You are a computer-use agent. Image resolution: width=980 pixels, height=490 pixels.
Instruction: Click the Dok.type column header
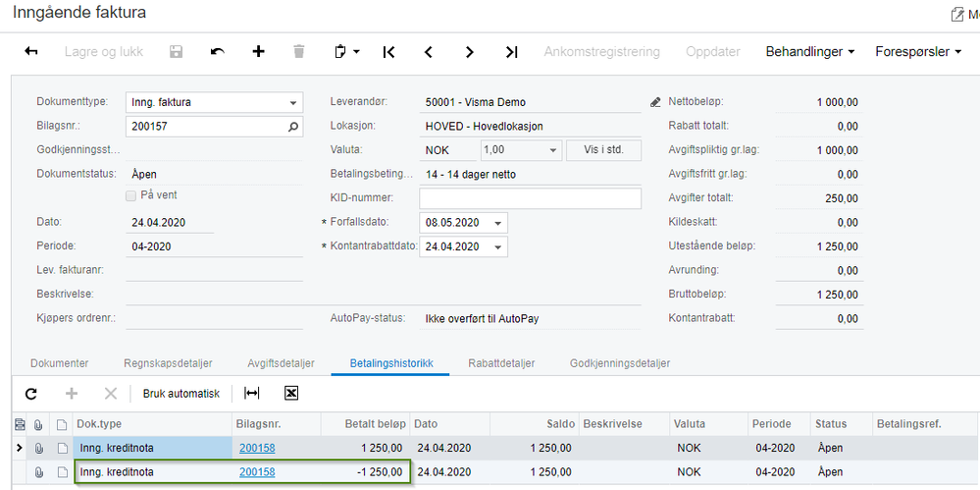[152, 424]
